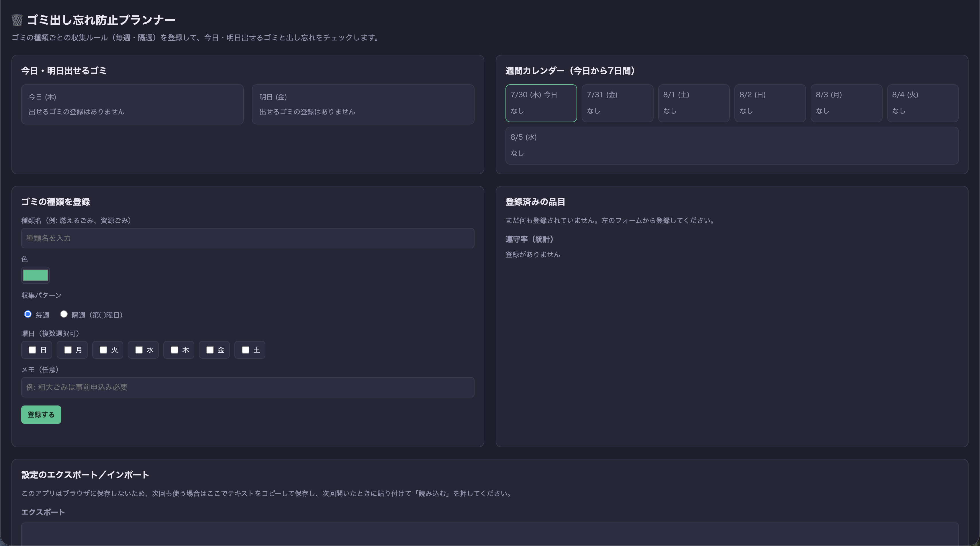Image resolution: width=980 pixels, height=546 pixels.
Task: Click the 色 label
Action: tap(24, 259)
